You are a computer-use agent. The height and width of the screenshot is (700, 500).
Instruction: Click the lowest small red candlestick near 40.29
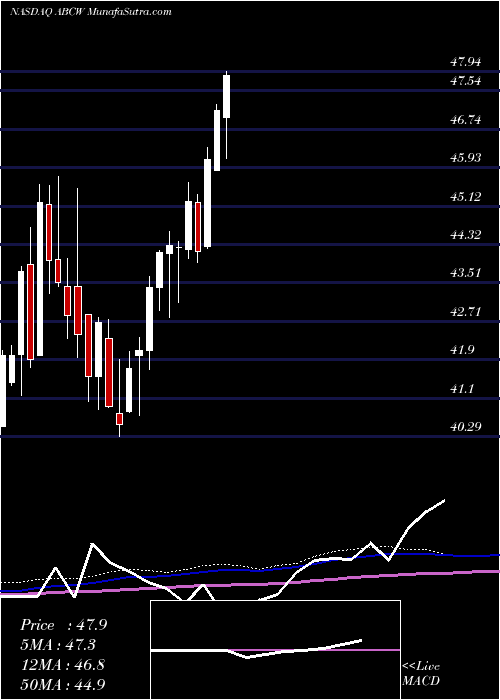point(119,419)
